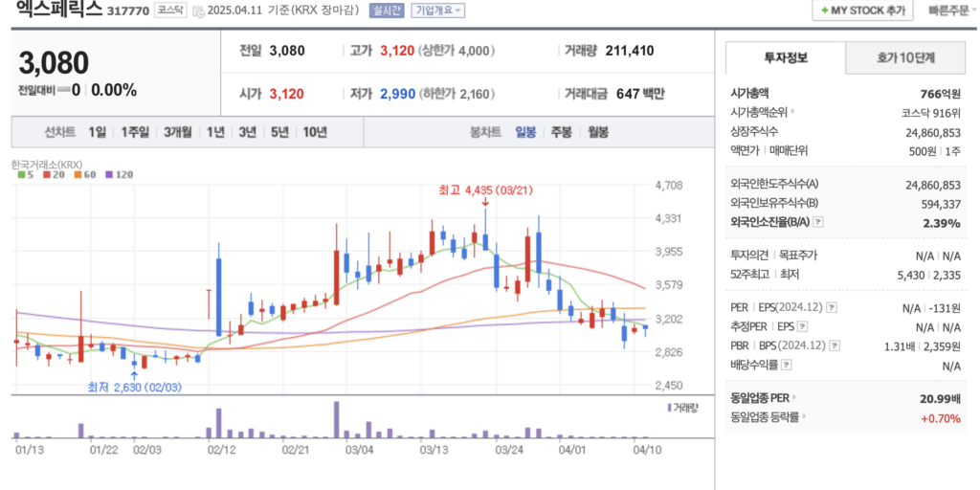Click the purple 120-day moving average legend swatch
Image resolution: width=980 pixels, height=490 pixels.
[110, 175]
